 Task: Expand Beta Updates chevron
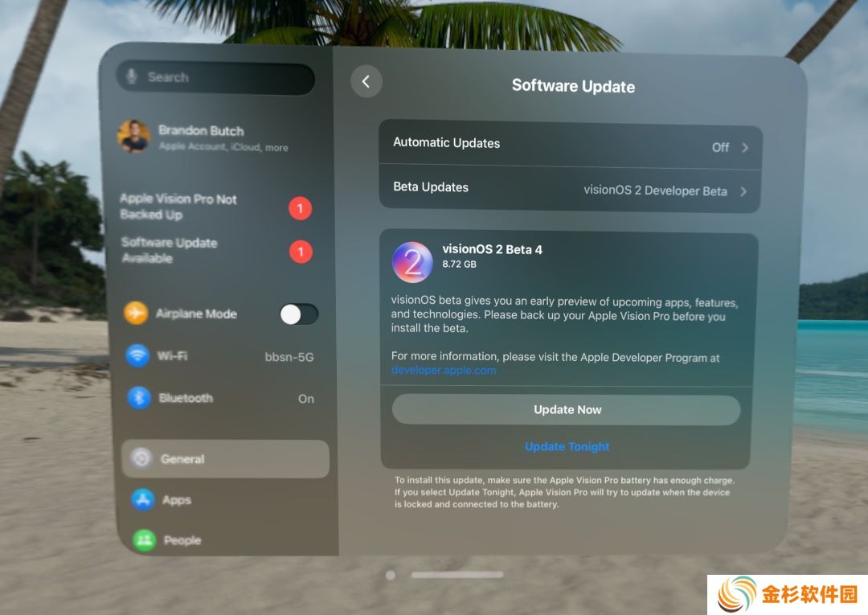[x=743, y=191]
